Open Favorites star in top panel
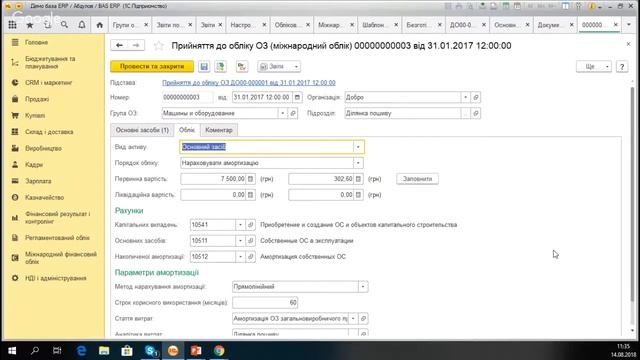 coord(30,25)
